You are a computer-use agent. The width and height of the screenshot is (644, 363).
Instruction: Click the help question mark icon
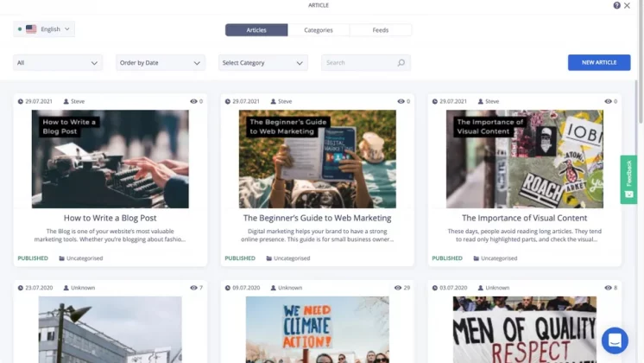click(617, 5)
